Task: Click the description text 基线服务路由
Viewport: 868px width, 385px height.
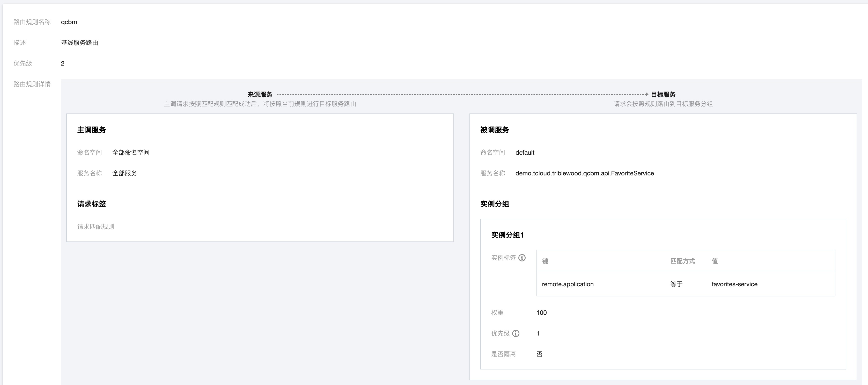Action: point(79,42)
